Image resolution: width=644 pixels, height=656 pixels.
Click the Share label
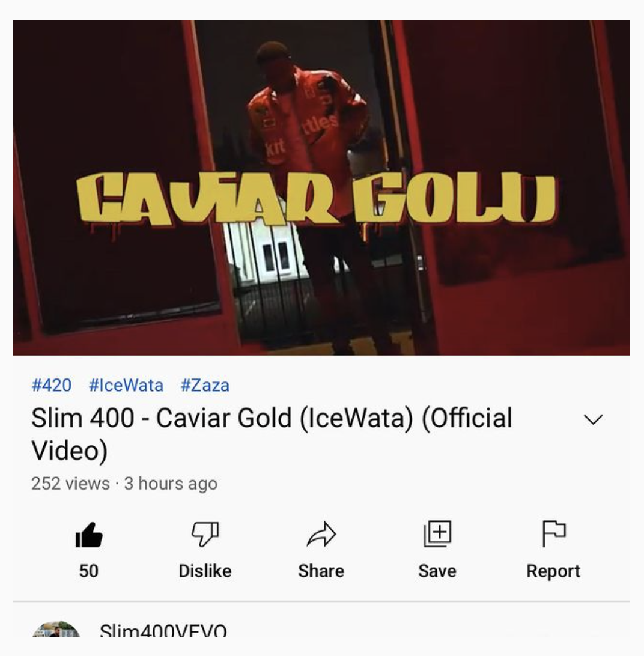coord(321,571)
